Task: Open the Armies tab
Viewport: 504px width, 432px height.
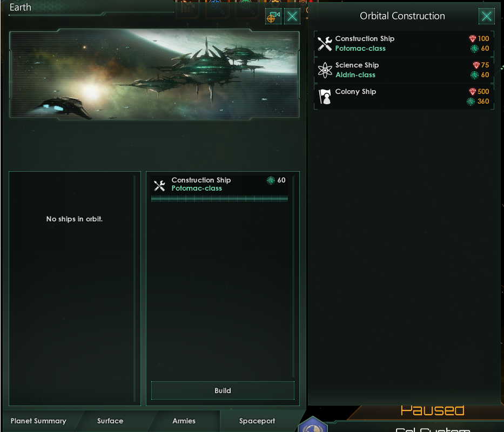Action: (184, 421)
